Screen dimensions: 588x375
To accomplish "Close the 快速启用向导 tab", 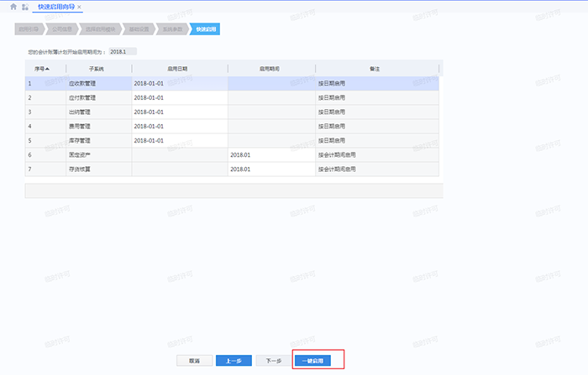I will (x=79, y=7).
